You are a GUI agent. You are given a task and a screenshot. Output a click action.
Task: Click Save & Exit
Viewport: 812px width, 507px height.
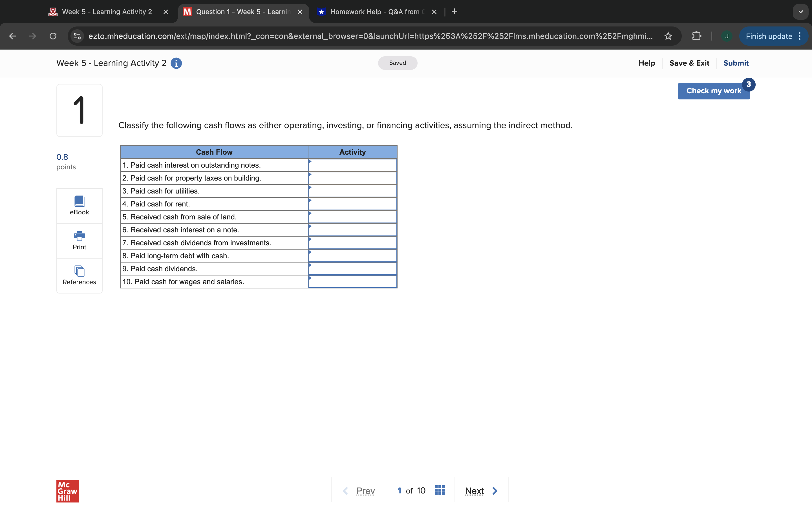tap(689, 63)
